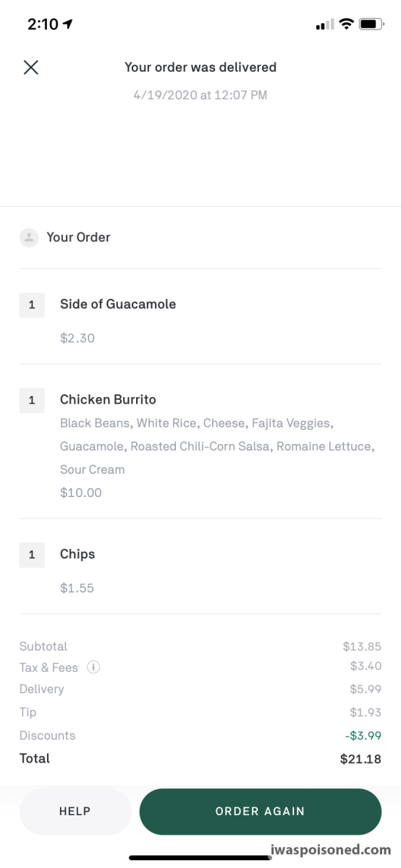Tap quantity badge for Side of Guacamole
The image size is (401, 868).
[x=32, y=305]
